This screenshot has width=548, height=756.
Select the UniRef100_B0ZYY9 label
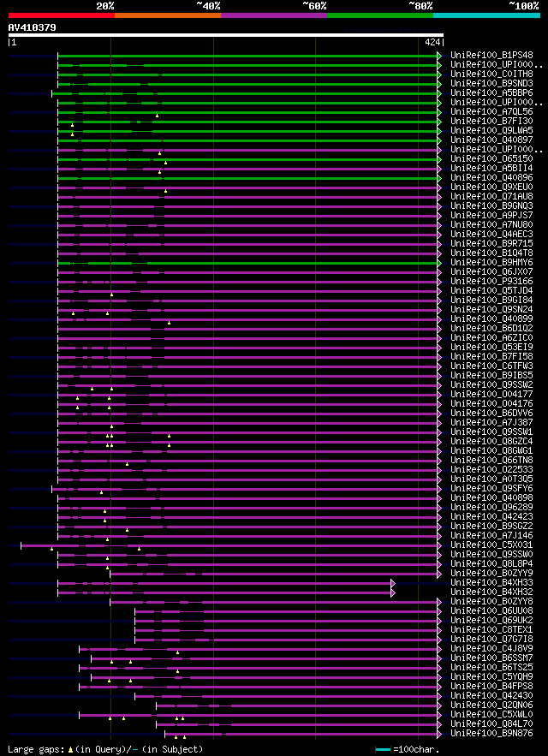point(491,574)
